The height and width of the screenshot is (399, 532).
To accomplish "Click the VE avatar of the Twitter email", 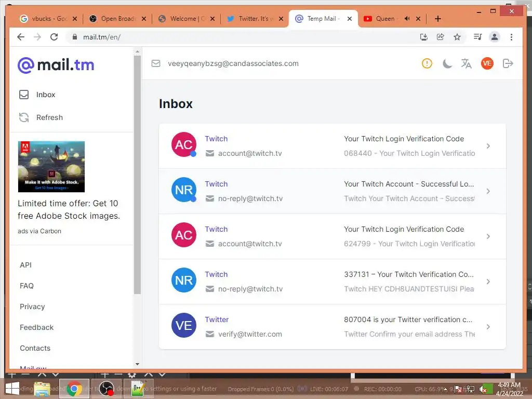I will 184,325.
